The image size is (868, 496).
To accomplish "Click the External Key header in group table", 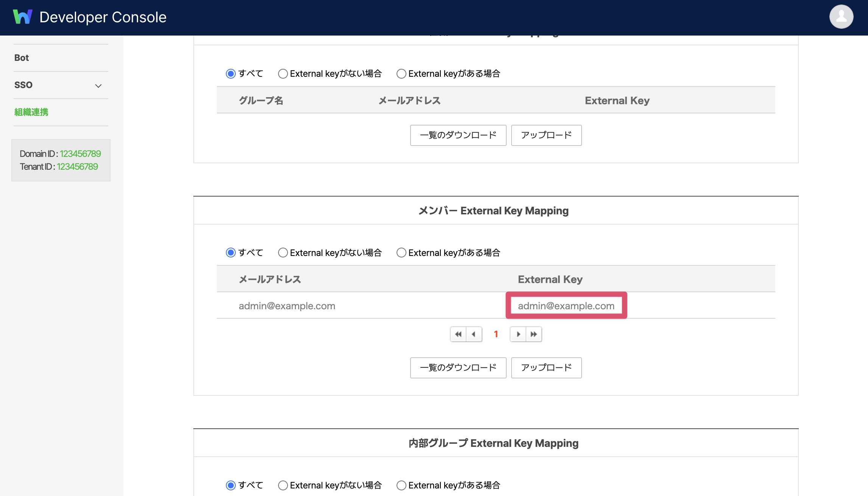I will tap(617, 101).
